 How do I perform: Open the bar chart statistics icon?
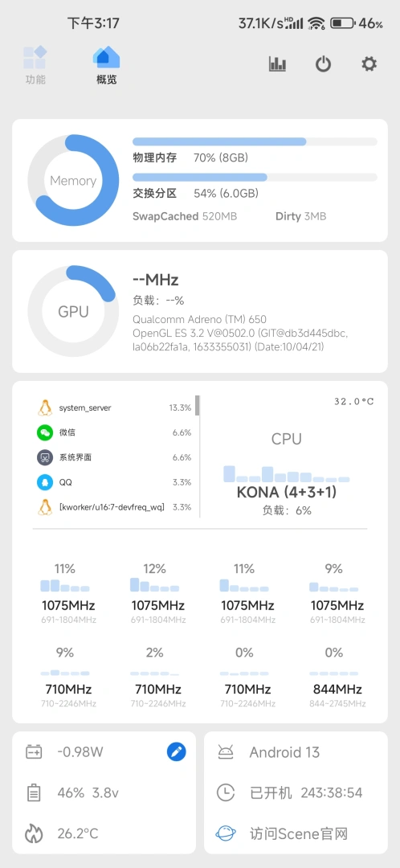point(277,64)
